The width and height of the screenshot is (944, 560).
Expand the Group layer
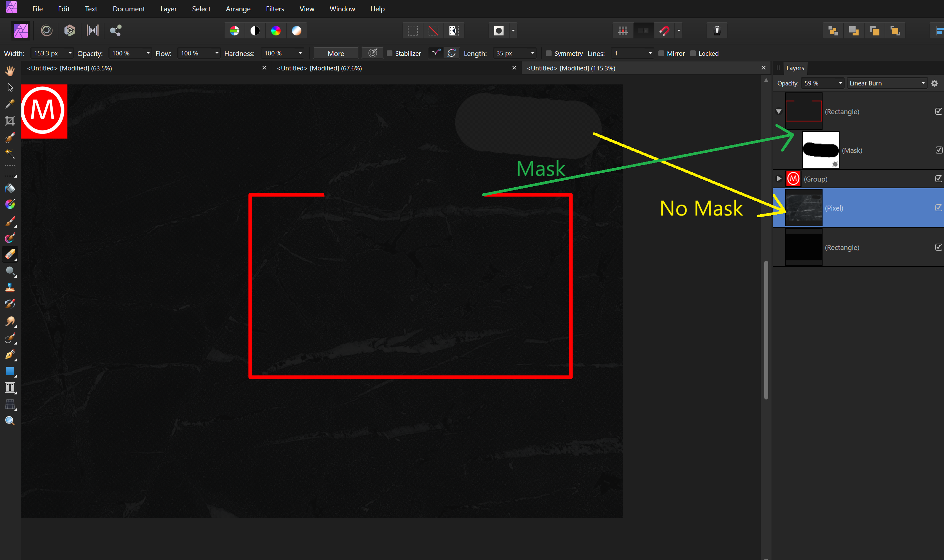tap(778, 179)
